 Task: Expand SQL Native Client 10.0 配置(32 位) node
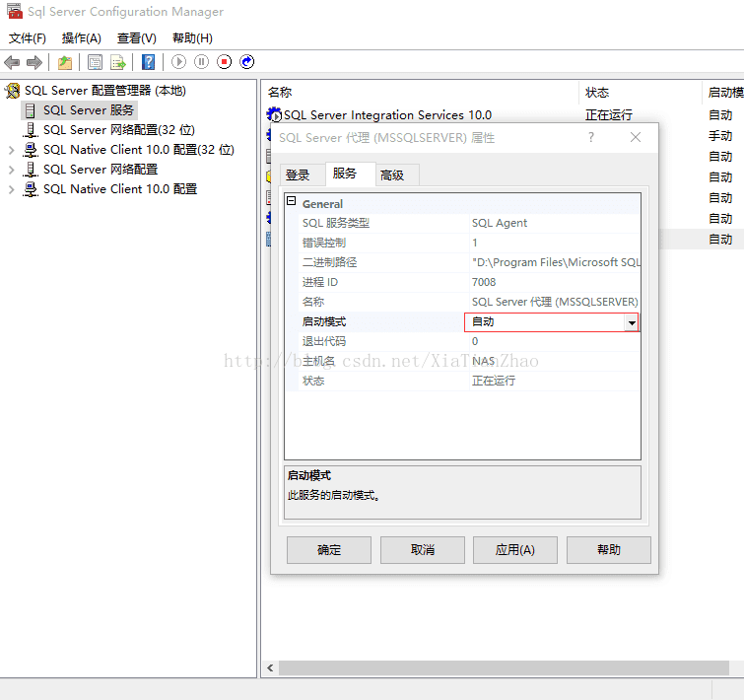12,150
